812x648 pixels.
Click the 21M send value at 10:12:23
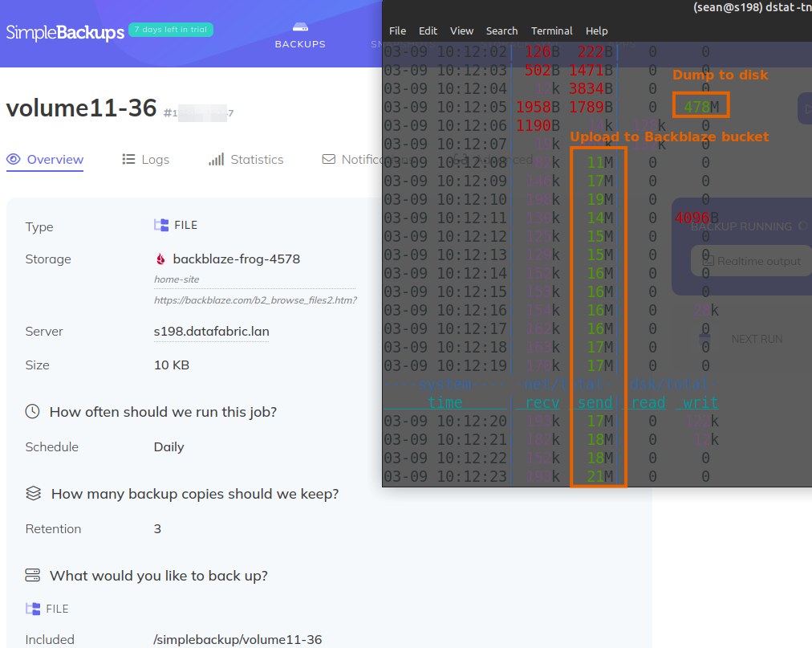[x=599, y=476]
